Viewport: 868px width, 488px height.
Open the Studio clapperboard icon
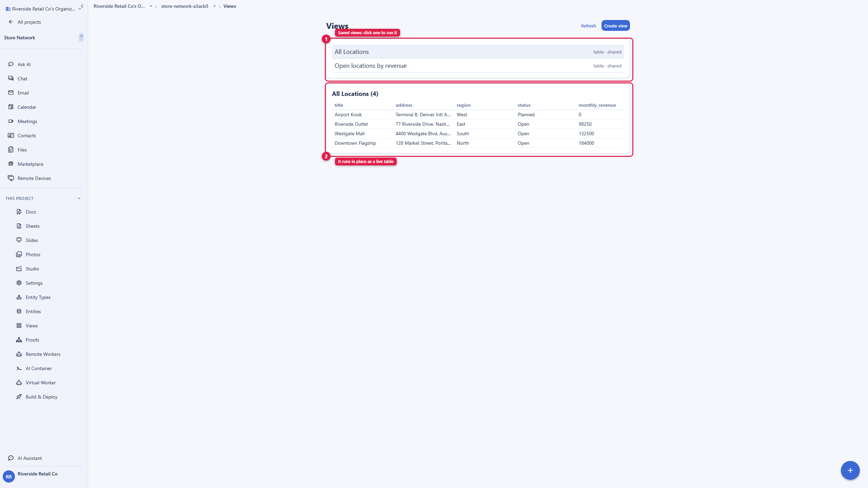pyautogui.click(x=19, y=268)
